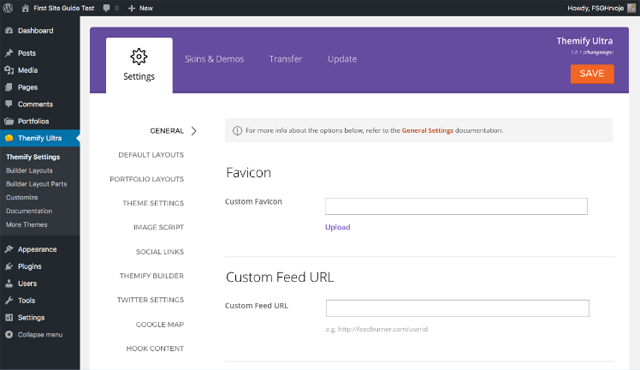Select the Settings tab label

(x=139, y=77)
